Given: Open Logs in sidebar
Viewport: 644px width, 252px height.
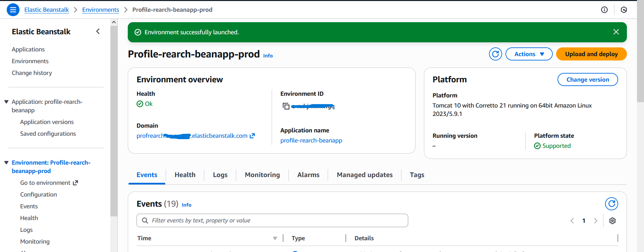Looking at the screenshot, I should click(x=26, y=230).
